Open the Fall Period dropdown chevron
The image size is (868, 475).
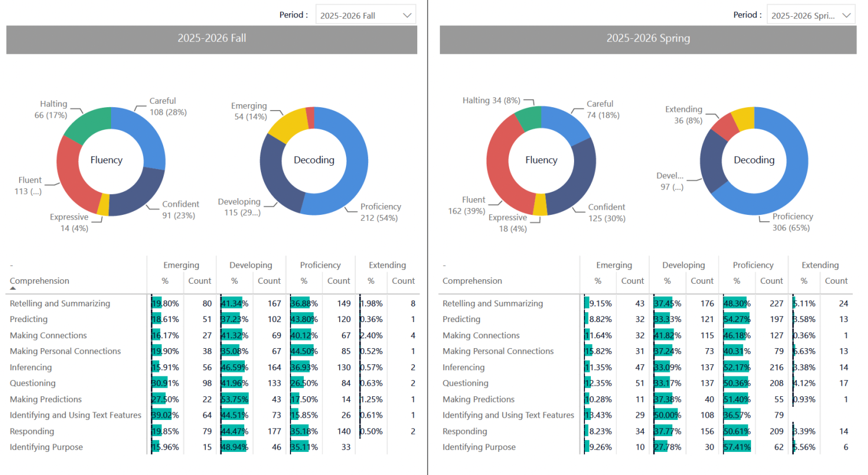[407, 16]
